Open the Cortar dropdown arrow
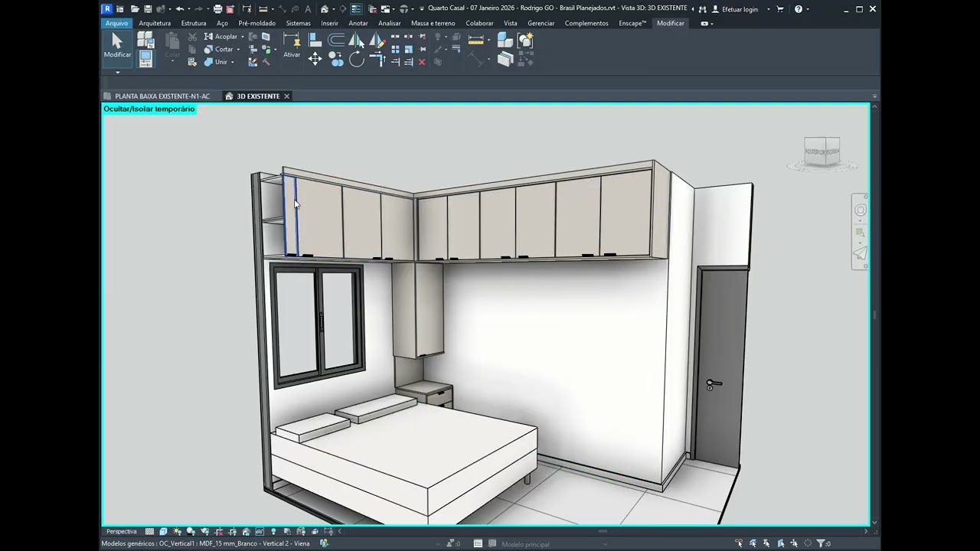The height and width of the screenshot is (551, 980). pos(238,50)
